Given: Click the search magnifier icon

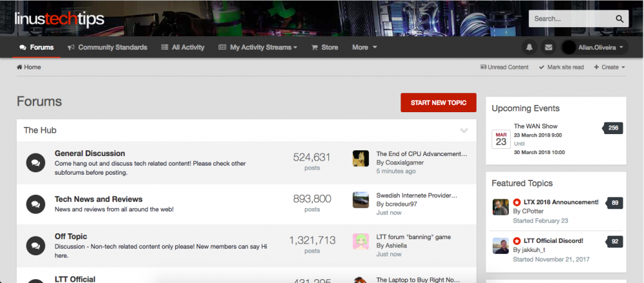Looking at the screenshot, I should 620,19.
